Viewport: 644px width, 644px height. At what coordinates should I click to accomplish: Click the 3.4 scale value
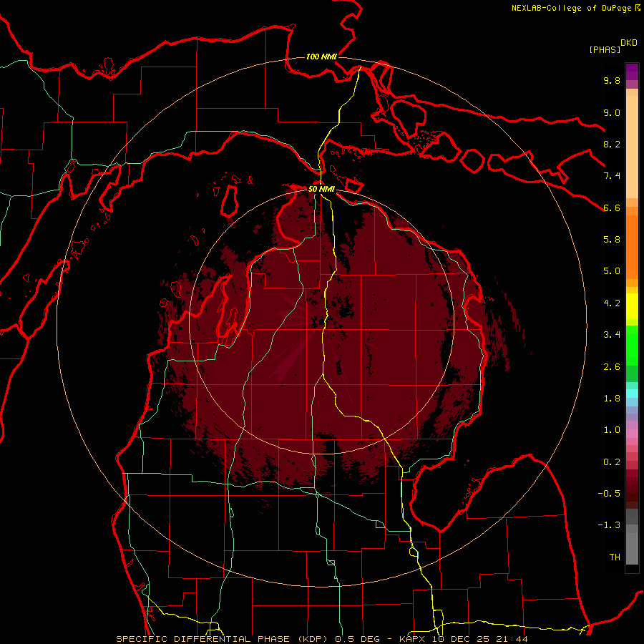[612, 335]
